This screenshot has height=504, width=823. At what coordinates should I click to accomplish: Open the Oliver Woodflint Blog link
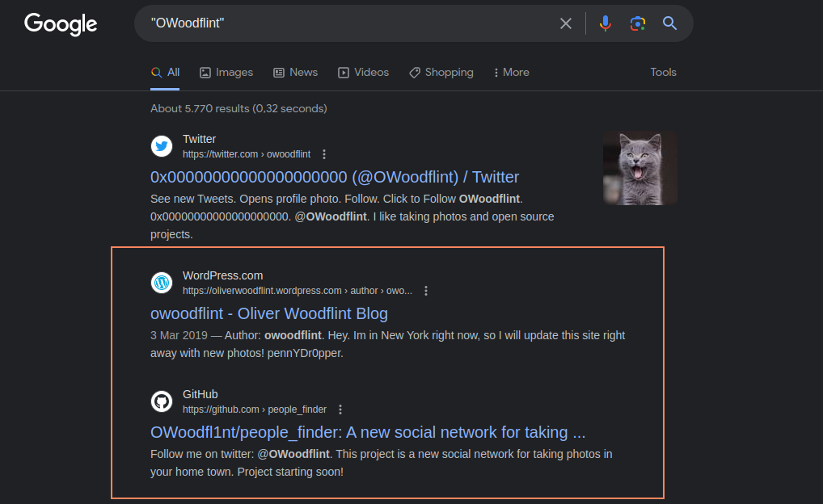pos(269,313)
